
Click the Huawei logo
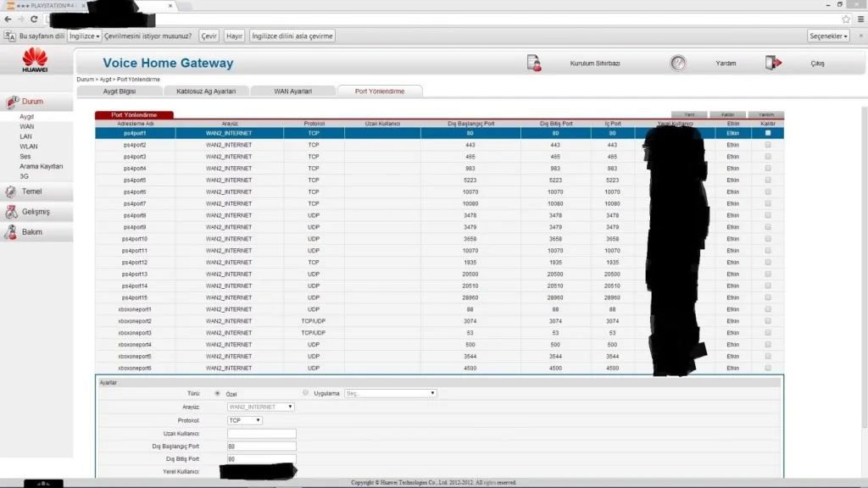[x=35, y=60]
